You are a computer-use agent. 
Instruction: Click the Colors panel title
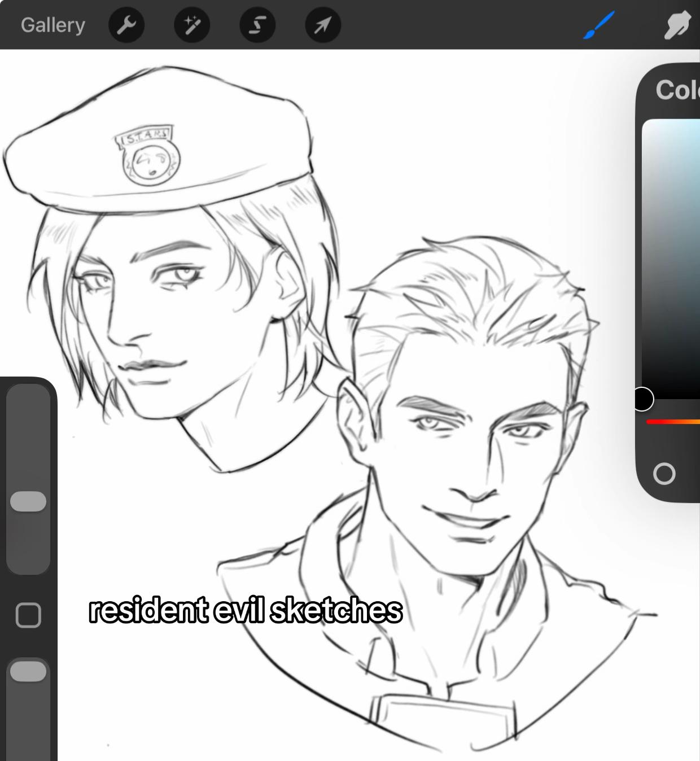(677, 90)
